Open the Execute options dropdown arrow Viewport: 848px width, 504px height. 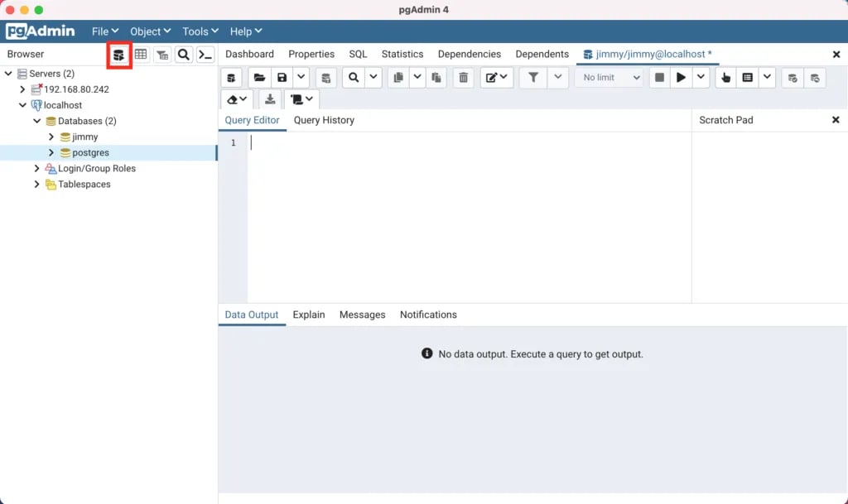click(701, 78)
